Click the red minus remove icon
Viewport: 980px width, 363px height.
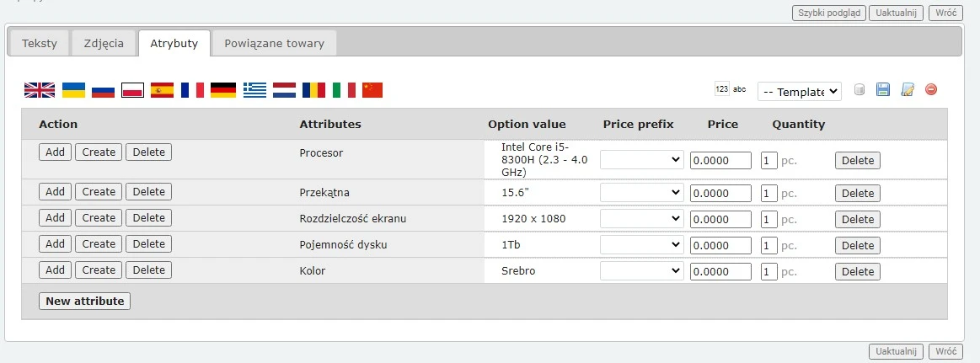click(931, 90)
